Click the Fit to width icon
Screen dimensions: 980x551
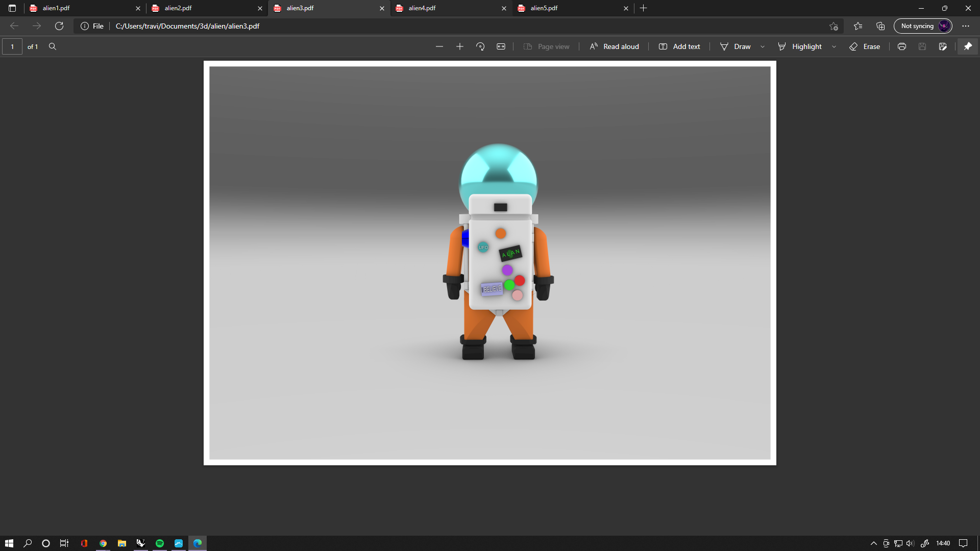coord(501,46)
